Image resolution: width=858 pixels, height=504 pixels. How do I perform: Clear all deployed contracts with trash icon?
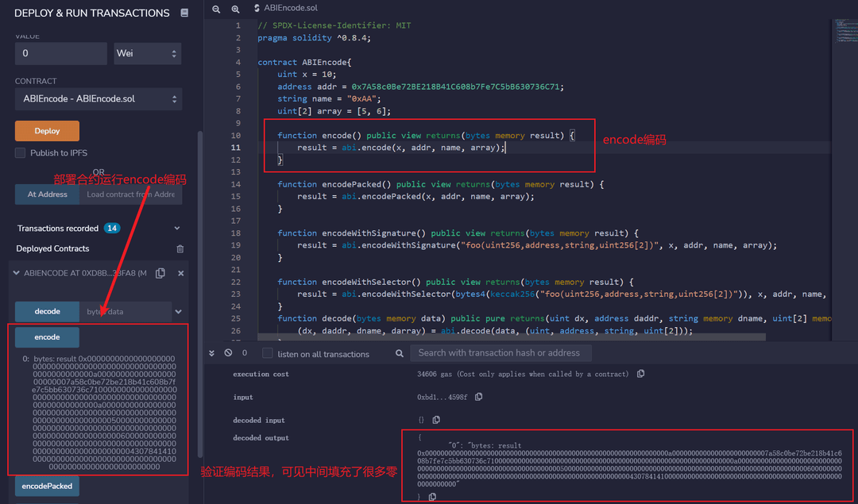click(180, 248)
